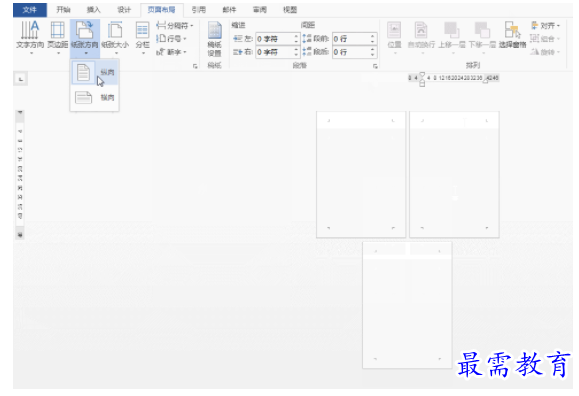This screenshot has width=579, height=396.
Task: Switch to the 视图 (View) ribbon tab
Action: point(290,10)
